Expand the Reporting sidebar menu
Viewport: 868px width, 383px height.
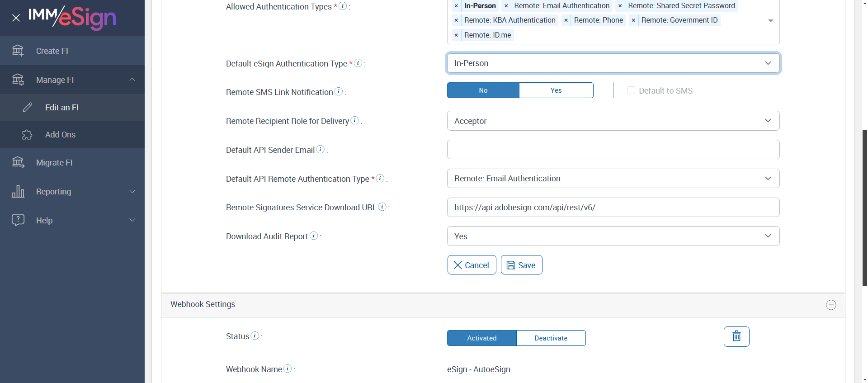click(x=72, y=192)
